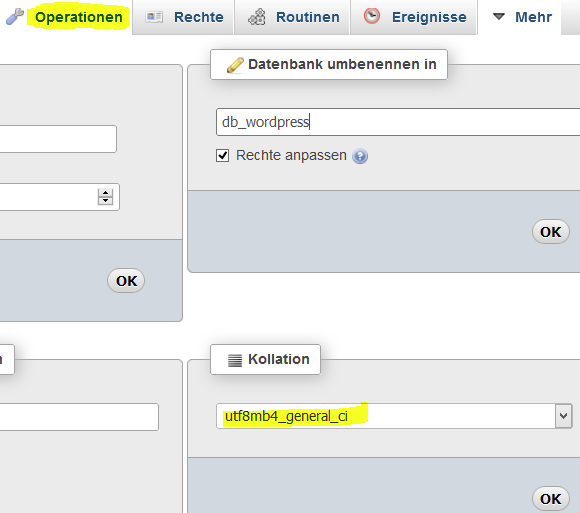This screenshot has height=513, width=580.
Task: Click the wrench icon beside Operationen
Action: point(15,17)
